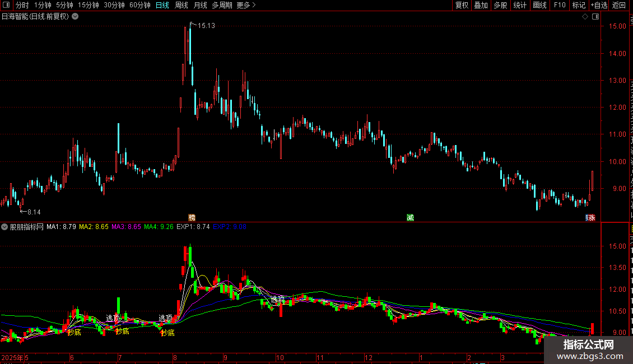
Task: Click month 12 on the time axis
Action: click(x=368, y=357)
